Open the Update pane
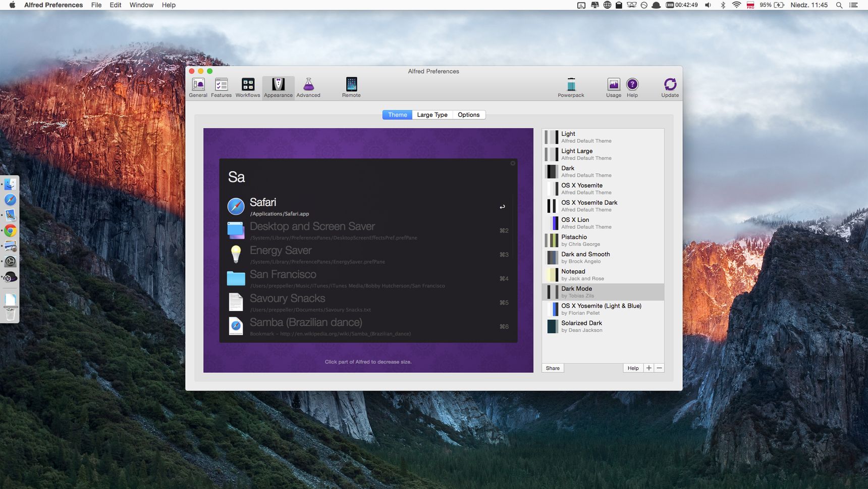Viewport: 868px width, 489px height. point(670,88)
